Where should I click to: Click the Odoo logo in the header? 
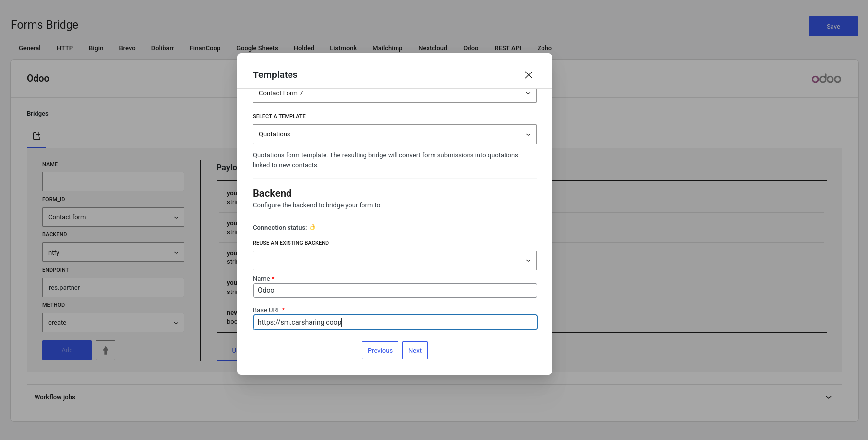[x=827, y=79]
